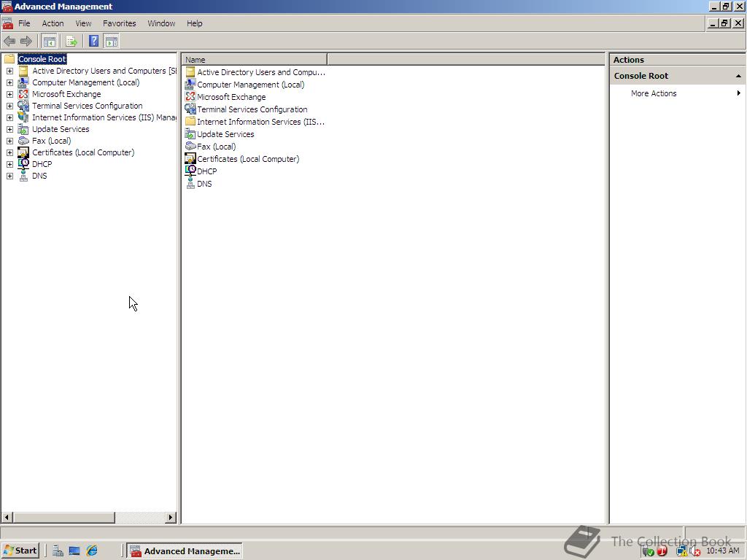The width and height of the screenshot is (747, 560).
Task: Click Terminal Services Configuration icon in tree
Action: (23, 106)
